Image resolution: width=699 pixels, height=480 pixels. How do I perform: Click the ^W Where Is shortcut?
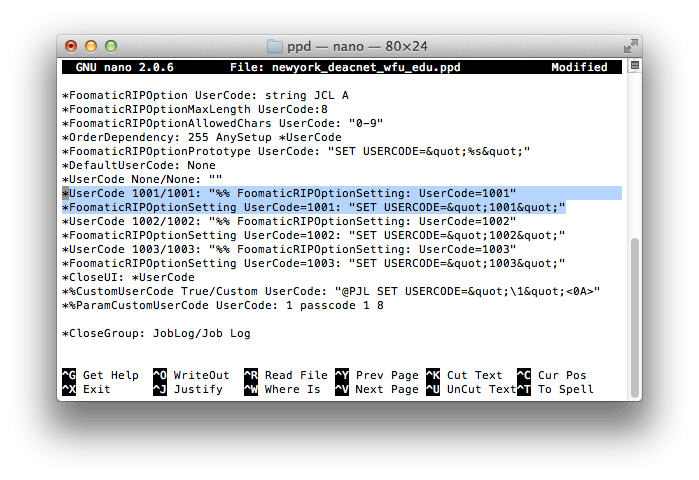pyautogui.click(x=282, y=389)
